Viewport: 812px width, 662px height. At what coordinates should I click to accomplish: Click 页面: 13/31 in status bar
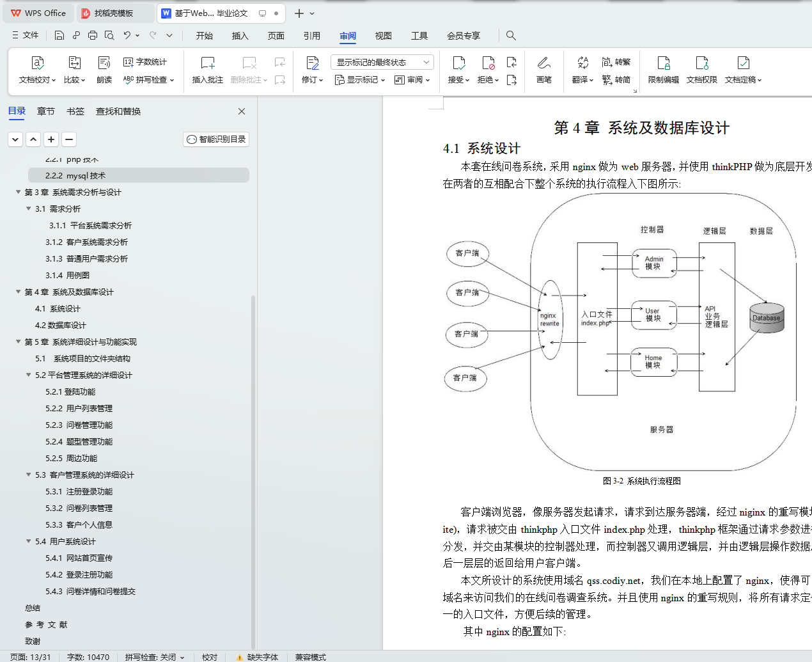(30, 657)
